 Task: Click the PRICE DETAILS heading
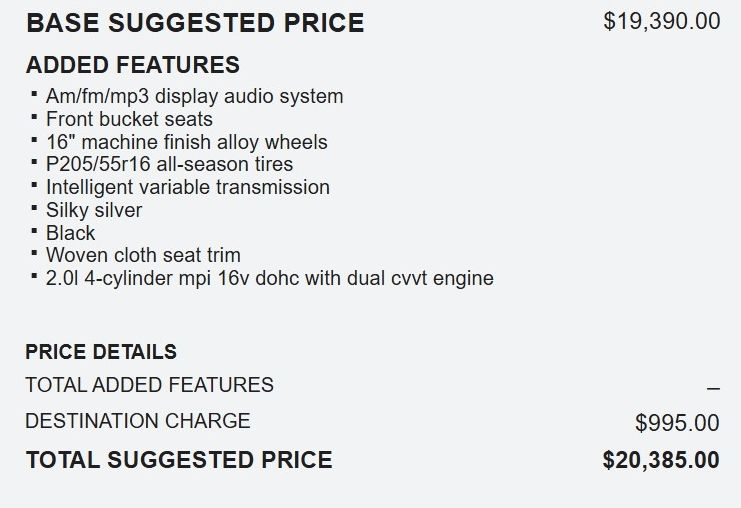coord(101,352)
